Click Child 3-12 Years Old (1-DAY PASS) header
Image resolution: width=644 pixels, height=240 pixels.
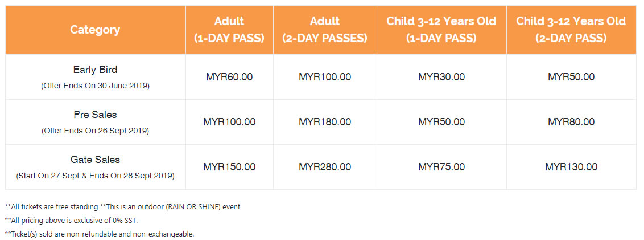[441, 30]
